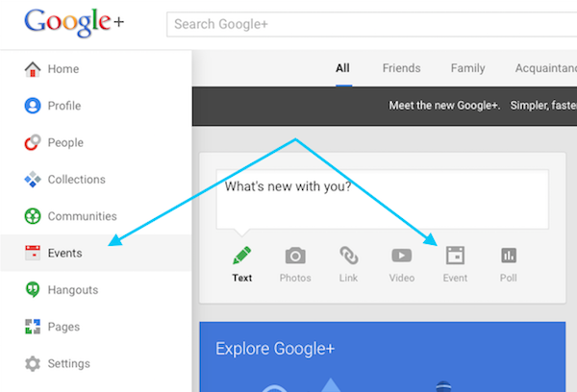577x392 pixels.
Task: Open the Settings gear icon
Action: click(33, 364)
